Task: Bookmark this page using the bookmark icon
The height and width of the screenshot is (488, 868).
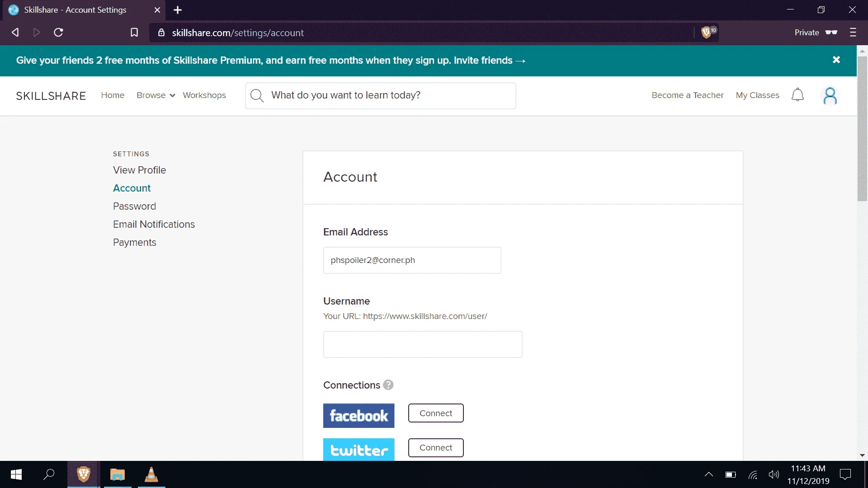Action: (134, 33)
